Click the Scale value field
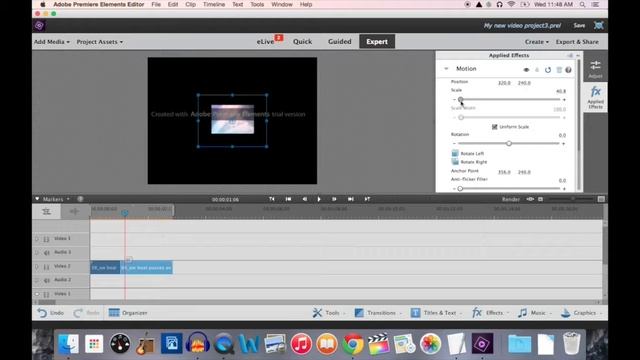The image size is (640, 360). 561,91
